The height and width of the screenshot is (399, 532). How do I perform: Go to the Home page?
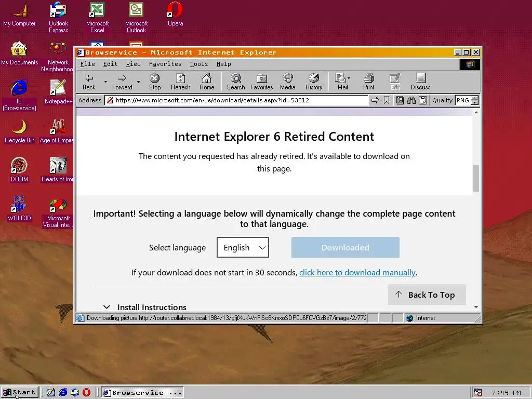(207, 82)
